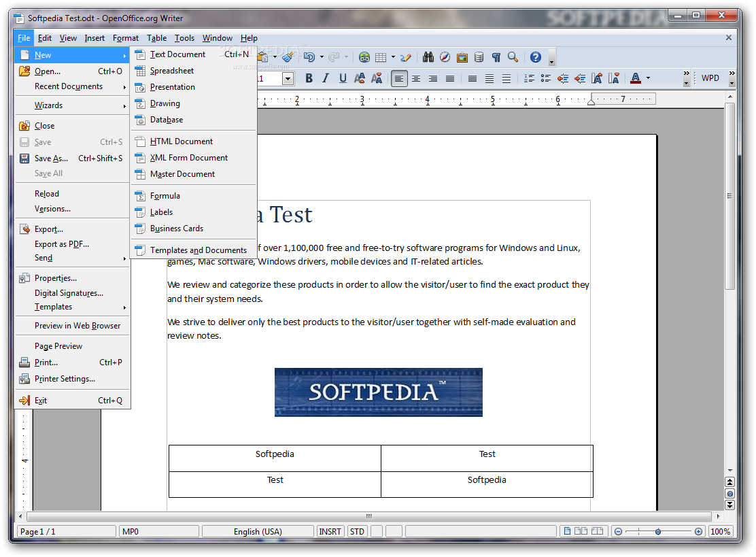Open Table grid dropdown arrow
The height and width of the screenshot is (557, 756).
(x=393, y=57)
